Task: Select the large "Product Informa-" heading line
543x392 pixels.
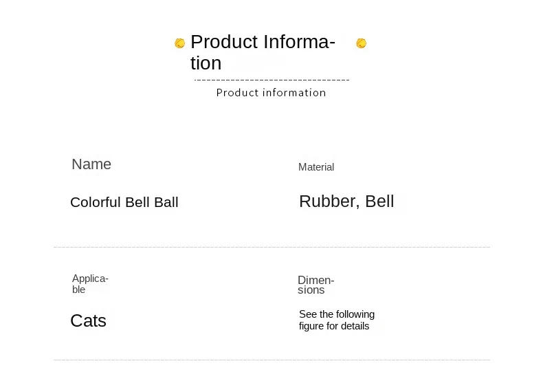Action: click(263, 42)
